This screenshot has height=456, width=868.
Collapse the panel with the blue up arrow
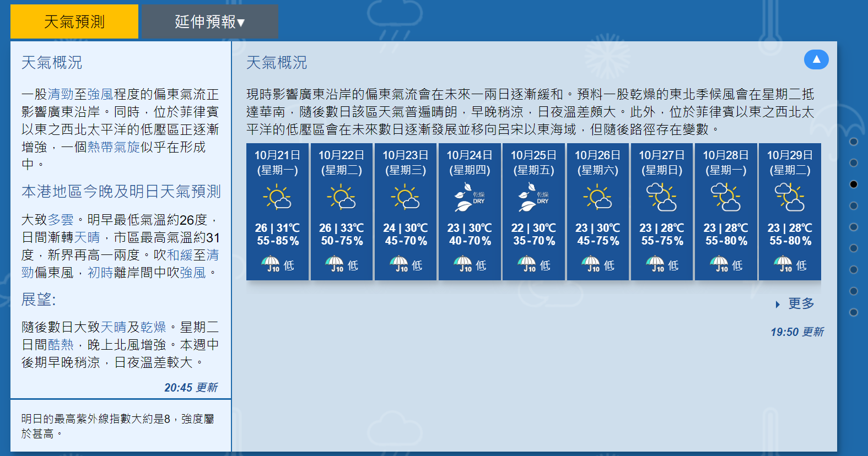816,59
